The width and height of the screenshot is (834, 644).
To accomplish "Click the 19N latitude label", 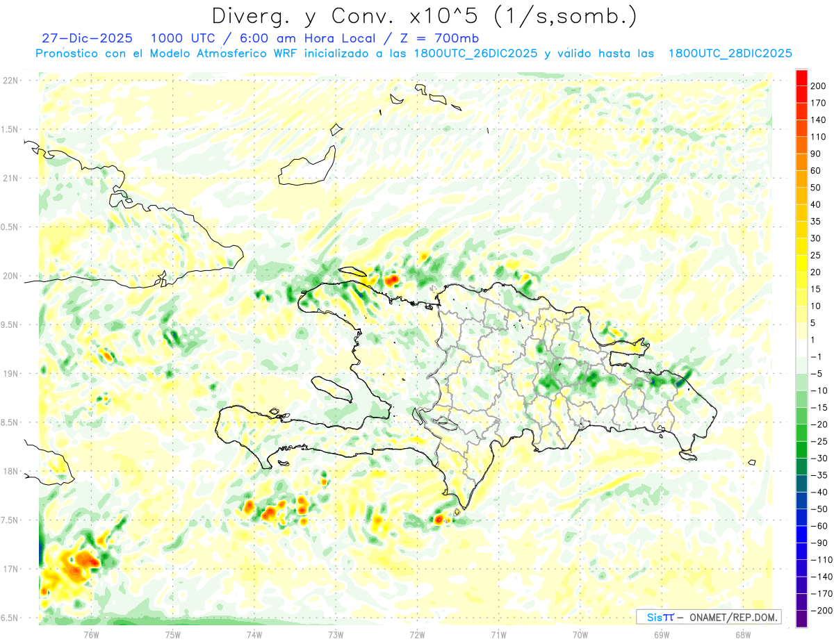I will [10, 374].
